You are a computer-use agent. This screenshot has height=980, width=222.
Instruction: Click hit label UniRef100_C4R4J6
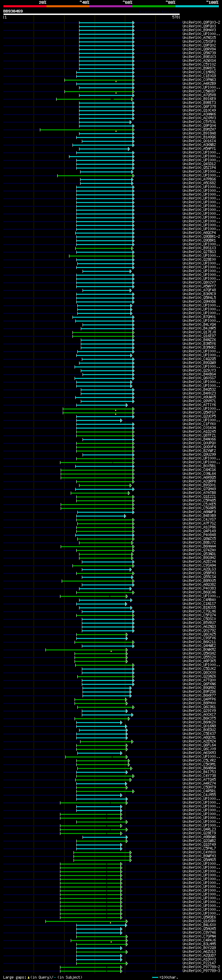tap(199, 940)
